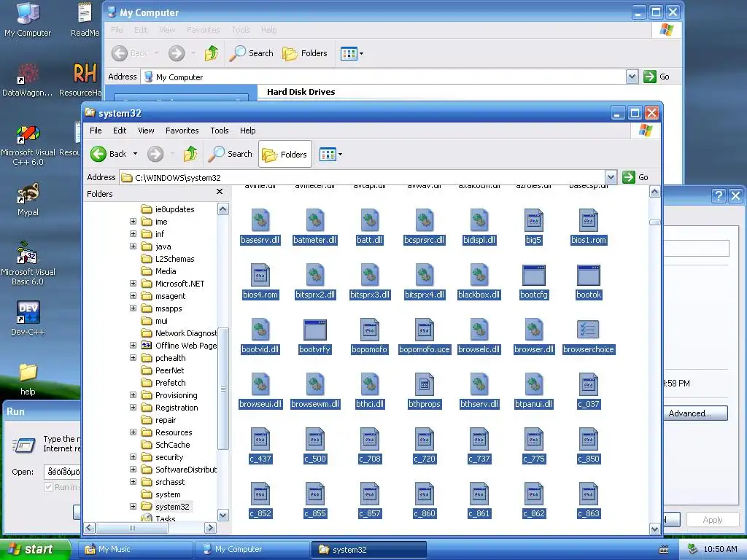Select the batmeter.dll file icon

315,220
